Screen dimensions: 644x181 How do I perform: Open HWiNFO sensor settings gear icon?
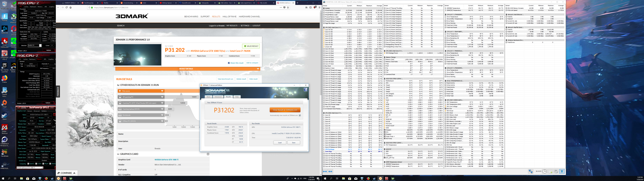pos(556,171)
